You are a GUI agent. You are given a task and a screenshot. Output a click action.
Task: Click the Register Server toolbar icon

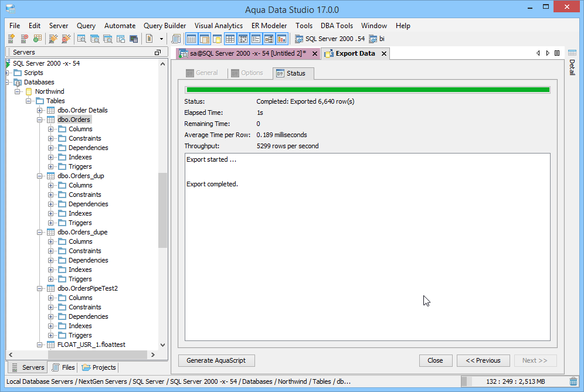[x=11, y=38]
